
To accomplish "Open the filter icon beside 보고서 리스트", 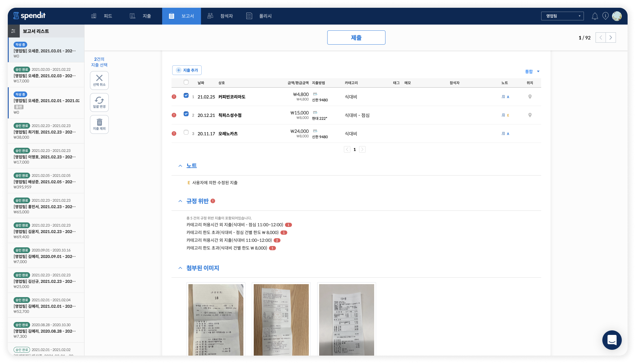I will pos(14,31).
